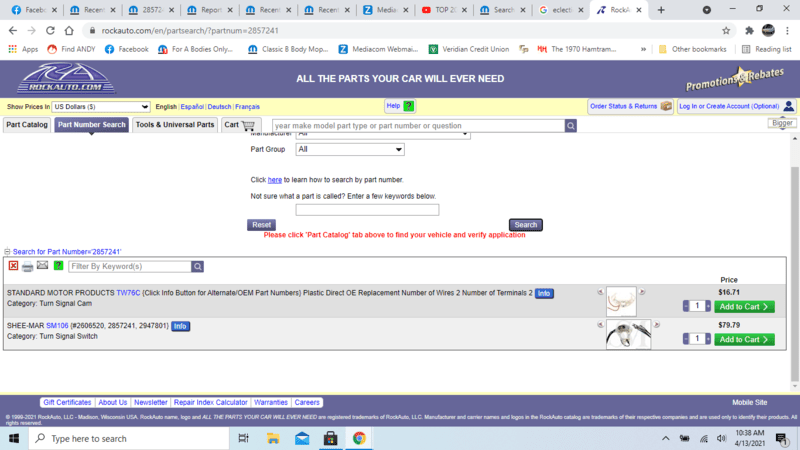Screen dimensions: 800x450
Task: Open Promotions & Rebates star graphic
Action: pos(735,79)
